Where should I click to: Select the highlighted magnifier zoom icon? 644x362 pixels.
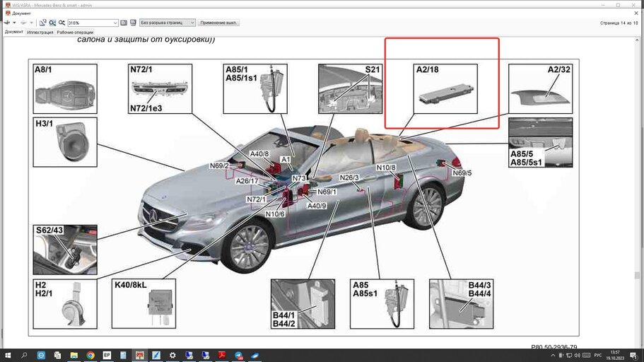click(52, 23)
